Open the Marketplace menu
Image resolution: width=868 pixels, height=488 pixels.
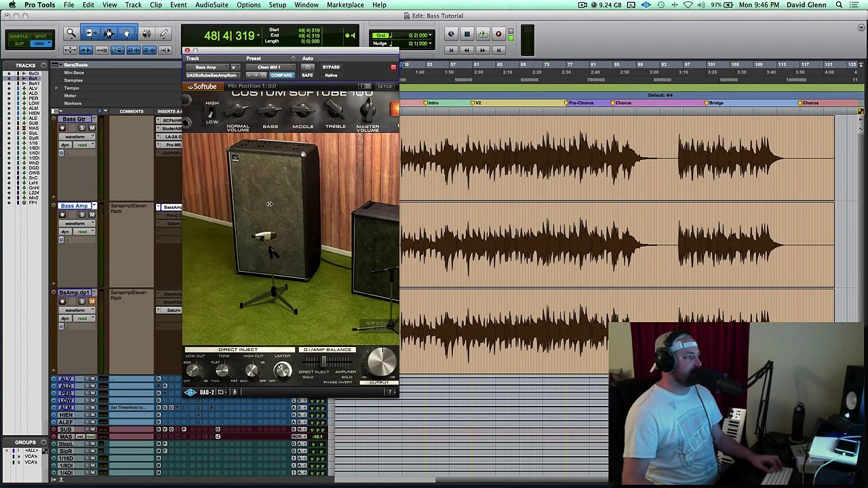point(345,5)
